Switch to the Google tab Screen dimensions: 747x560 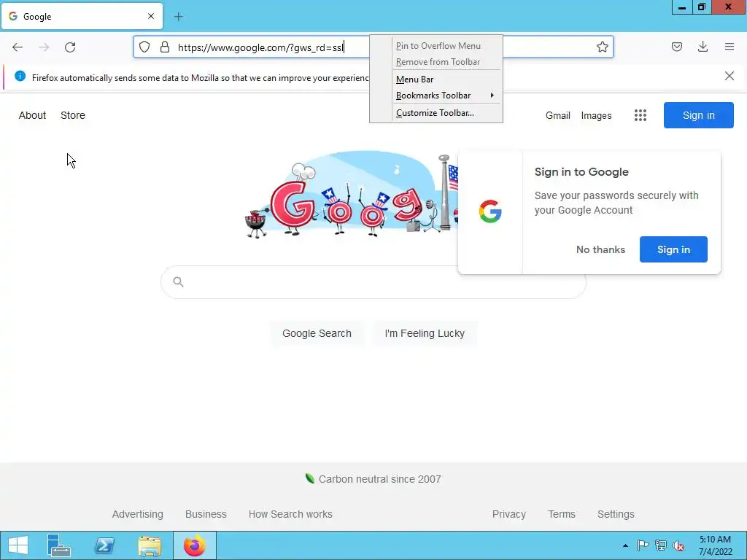(x=82, y=17)
